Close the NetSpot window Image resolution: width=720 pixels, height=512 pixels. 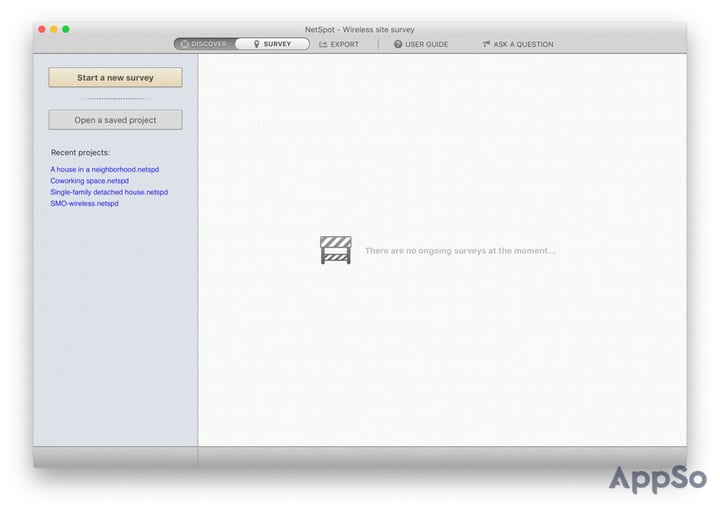(42, 29)
